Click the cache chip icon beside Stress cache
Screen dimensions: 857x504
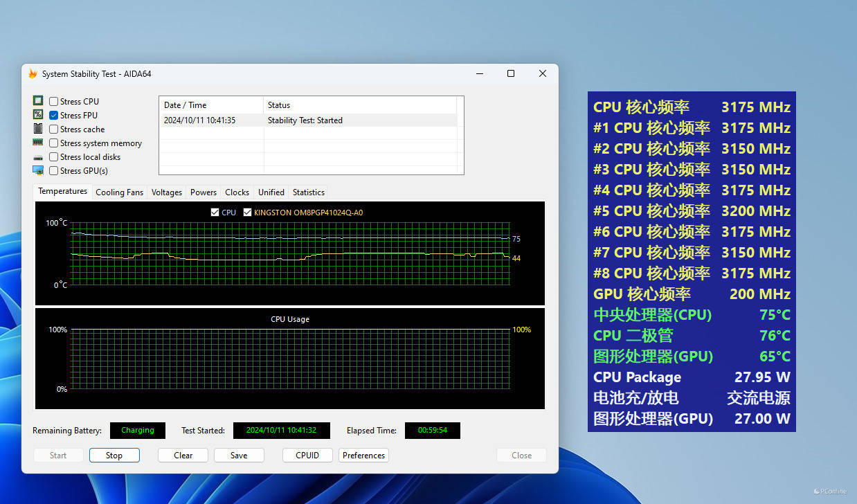pos(38,129)
